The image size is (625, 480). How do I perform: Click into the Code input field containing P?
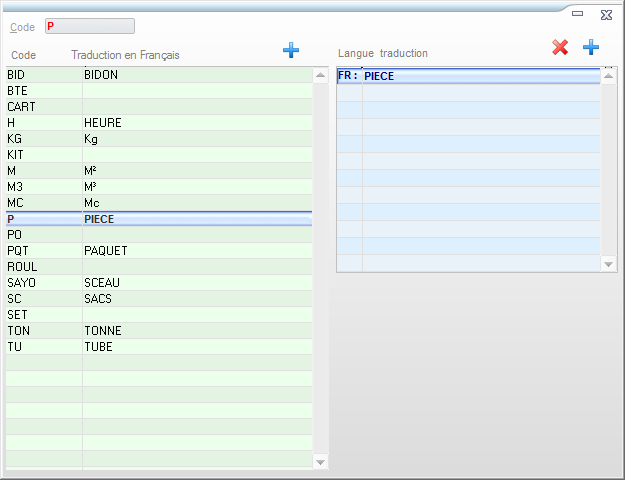[89, 26]
